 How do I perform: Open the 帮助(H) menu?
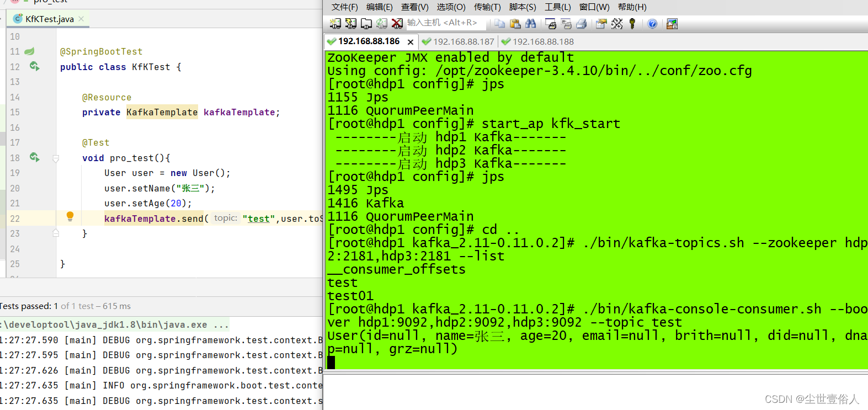[x=632, y=7]
